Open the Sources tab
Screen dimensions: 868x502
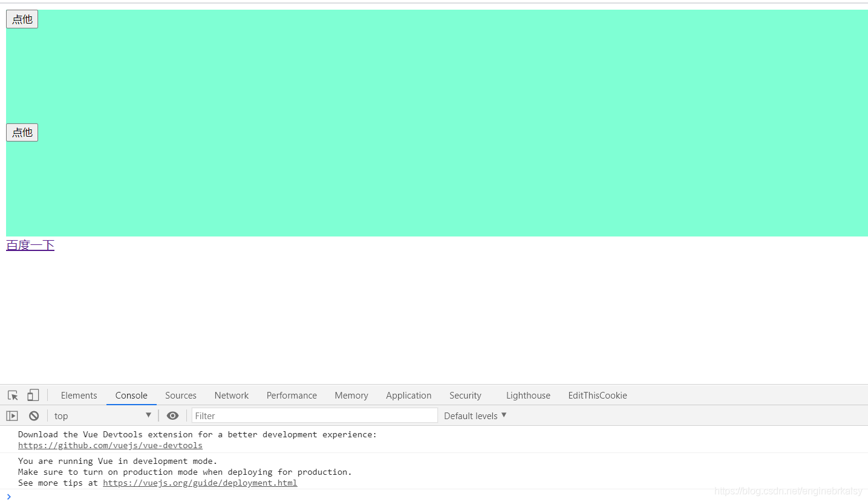pyautogui.click(x=181, y=396)
